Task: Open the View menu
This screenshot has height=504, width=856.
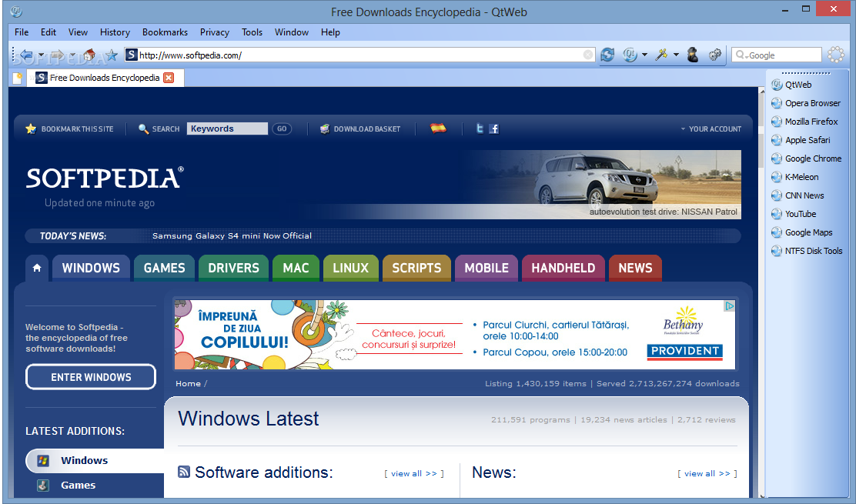Action: coord(78,32)
